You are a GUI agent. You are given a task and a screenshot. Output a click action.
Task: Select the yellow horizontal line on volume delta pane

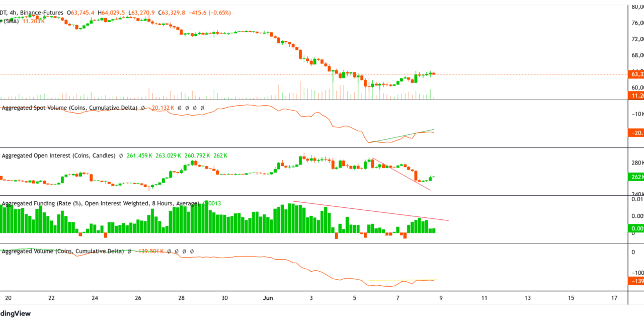(x=403, y=280)
